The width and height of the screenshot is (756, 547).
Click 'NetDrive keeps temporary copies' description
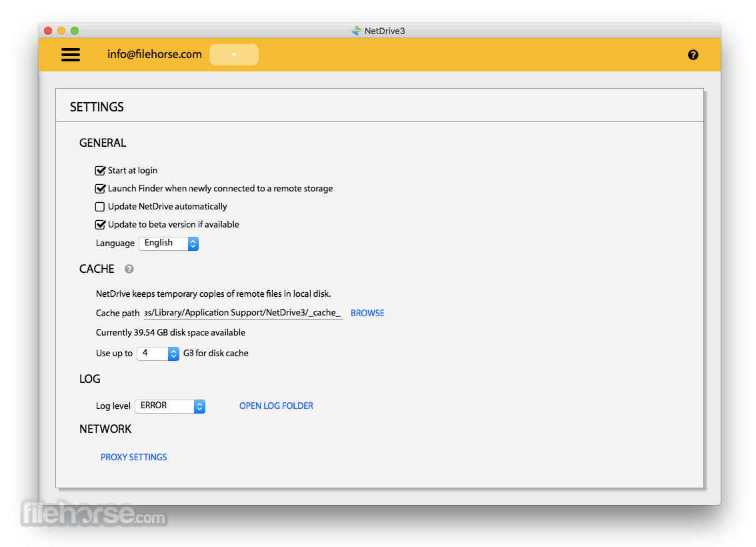coord(213,294)
